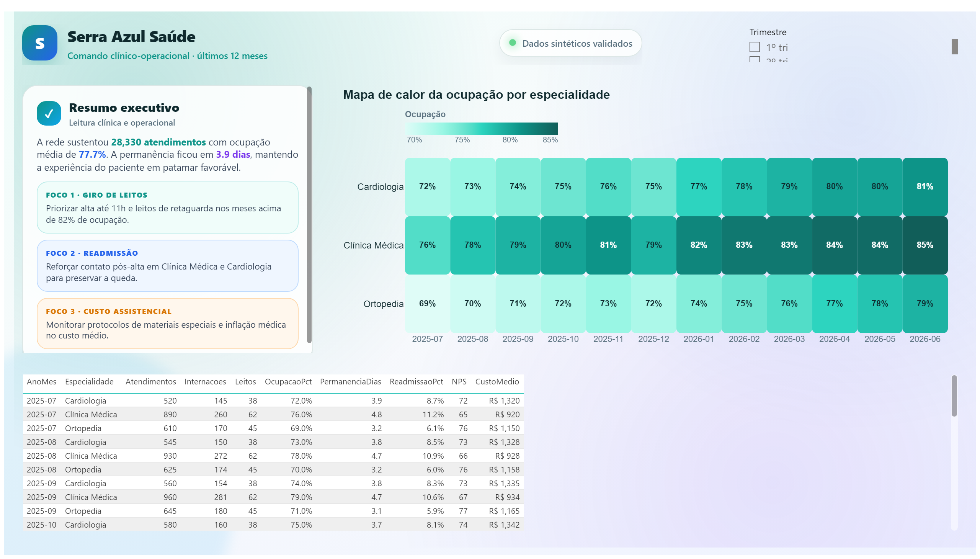The width and height of the screenshot is (980, 559).
Task: Click the CustoMedio column header
Action: [x=497, y=382]
